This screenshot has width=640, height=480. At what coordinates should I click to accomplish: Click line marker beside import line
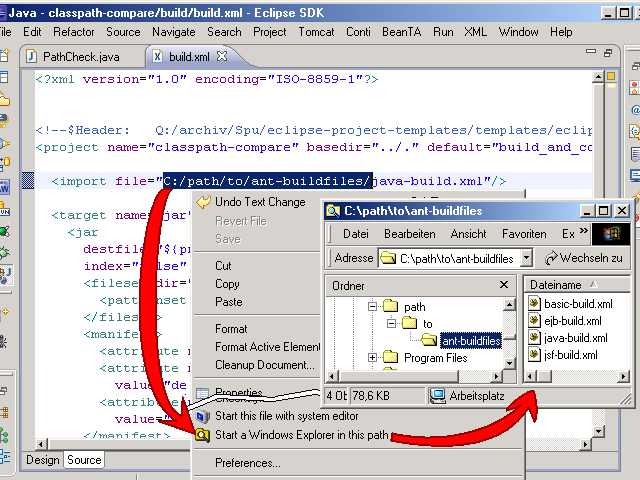28,180
